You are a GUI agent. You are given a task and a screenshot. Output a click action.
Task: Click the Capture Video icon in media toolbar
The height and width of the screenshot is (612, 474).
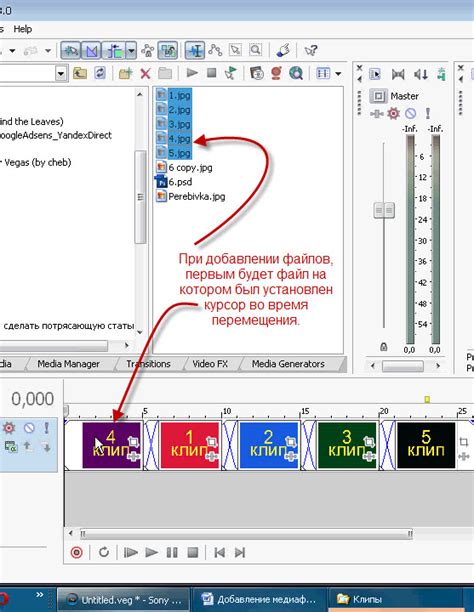pos(256,73)
